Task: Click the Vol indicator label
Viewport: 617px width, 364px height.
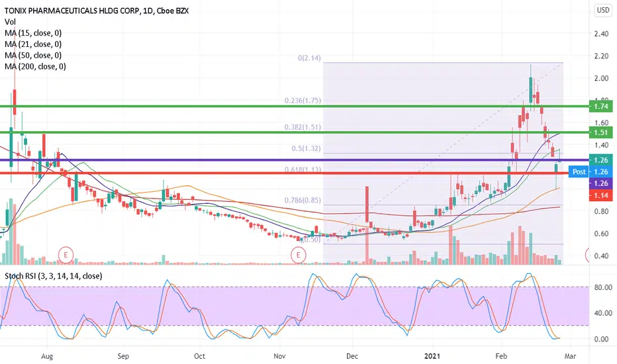Action: 10,22
